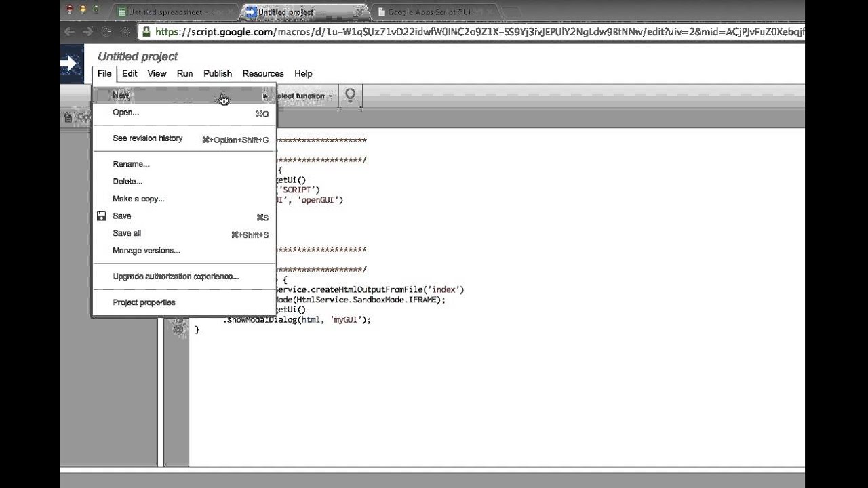Viewport: 868px width, 488px height.
Task: Click 'index' in createHtmlOutputFromFile line
Action: click(443, 289)
